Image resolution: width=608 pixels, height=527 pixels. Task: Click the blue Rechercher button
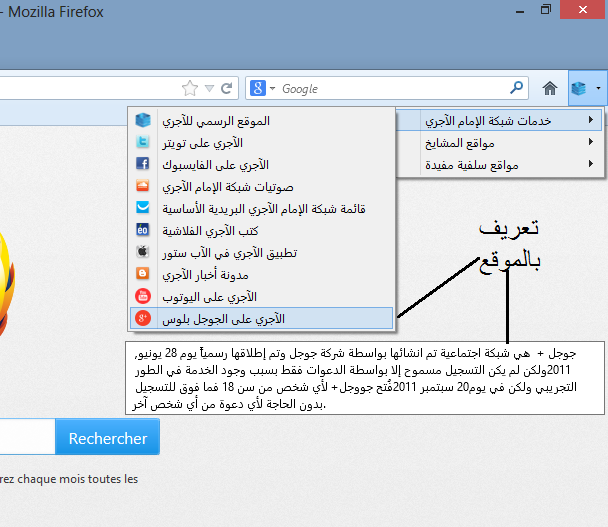pos(107,437)
